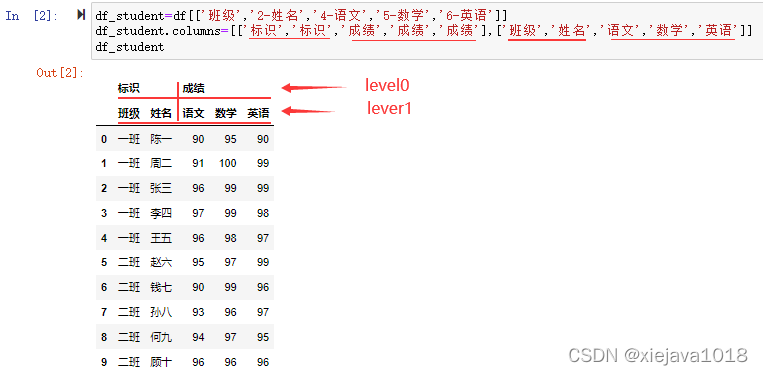Click the name 顾十 in the table
The height and width of the screenshot is (375, 763).
[x=161, y=362]
